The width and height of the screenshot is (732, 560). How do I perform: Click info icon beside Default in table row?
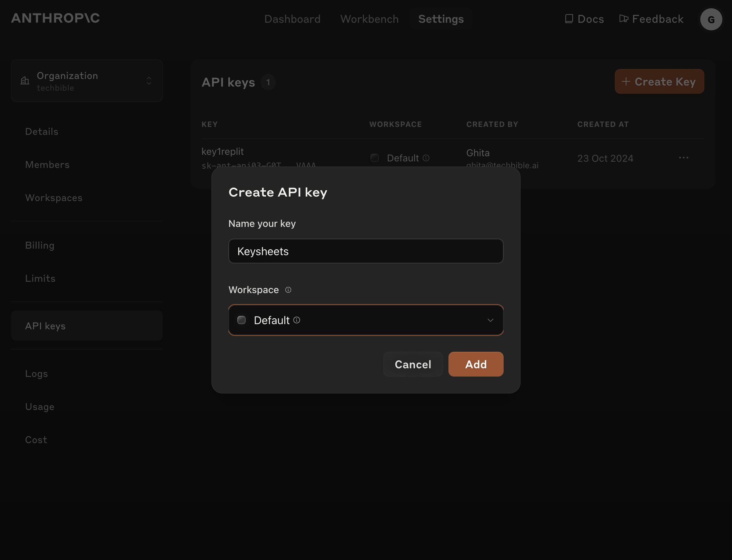tap(426, 158)
